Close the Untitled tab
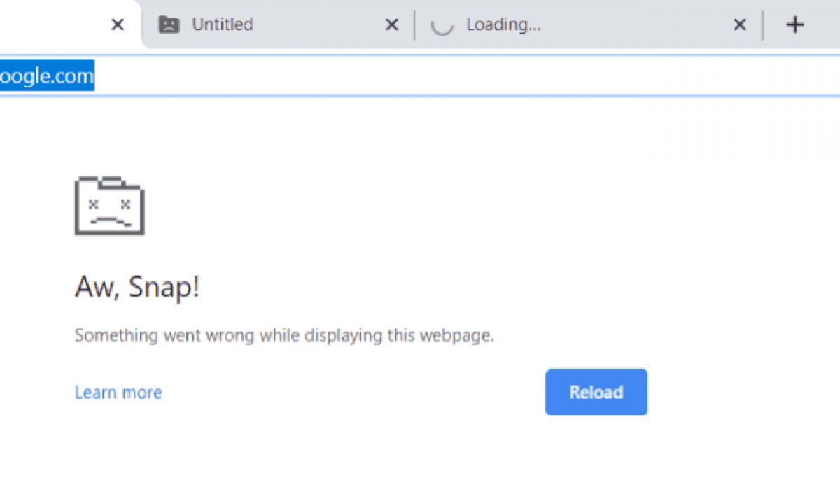Screen dimensions: 840x504 click(x=392, y=25)
